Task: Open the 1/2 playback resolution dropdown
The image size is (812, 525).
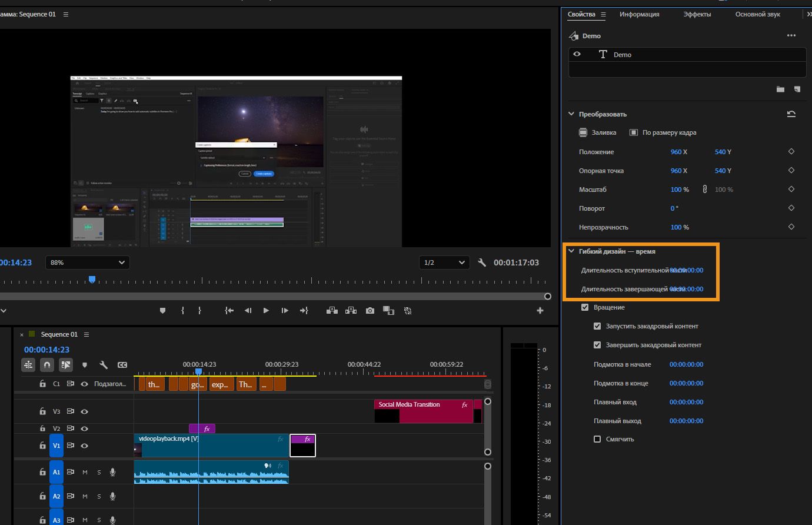Action: tap(444, 262)
